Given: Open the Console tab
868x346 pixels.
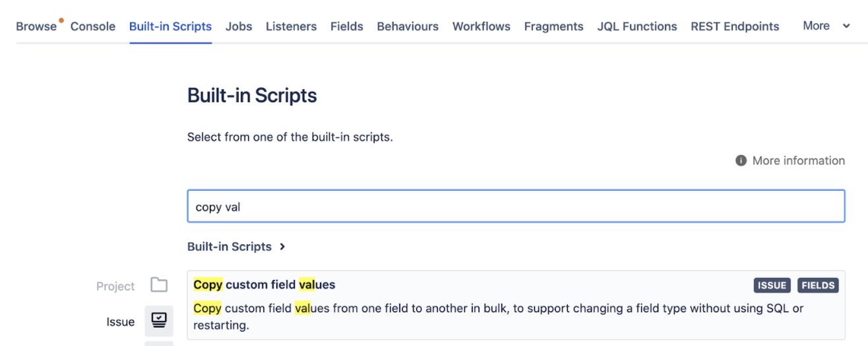Looking at the screenshot, I should (x=93, y=26).
